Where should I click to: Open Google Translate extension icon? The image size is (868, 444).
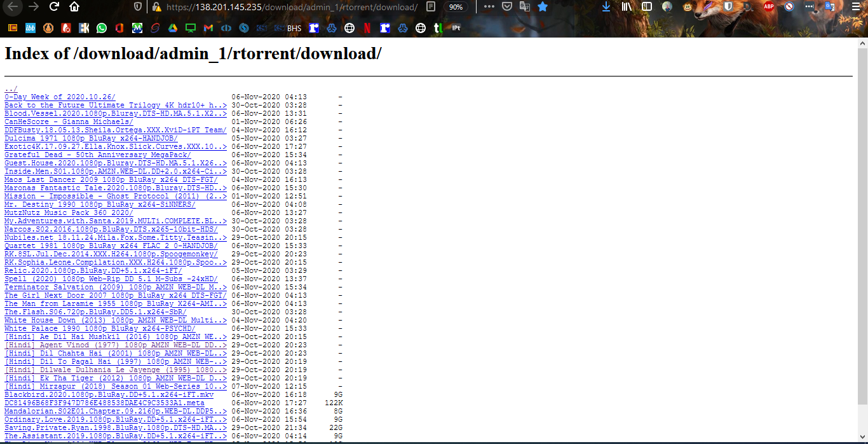tap(829, 7)
